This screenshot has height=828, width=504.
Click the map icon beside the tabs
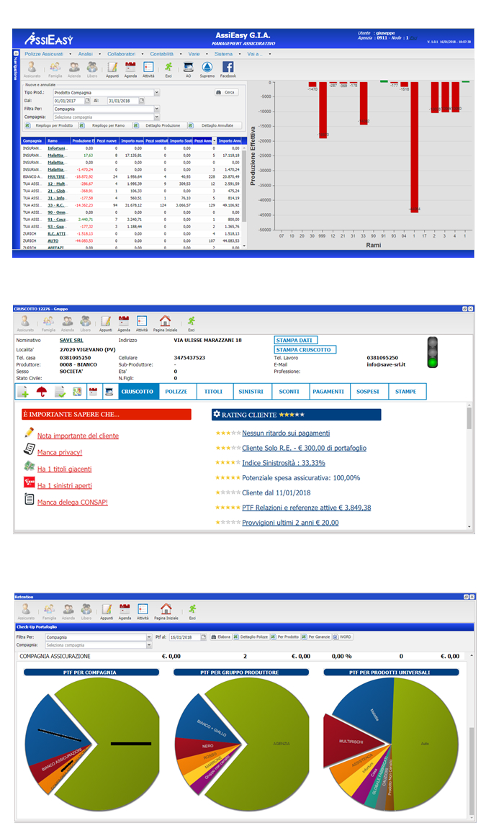pos(77,391)
